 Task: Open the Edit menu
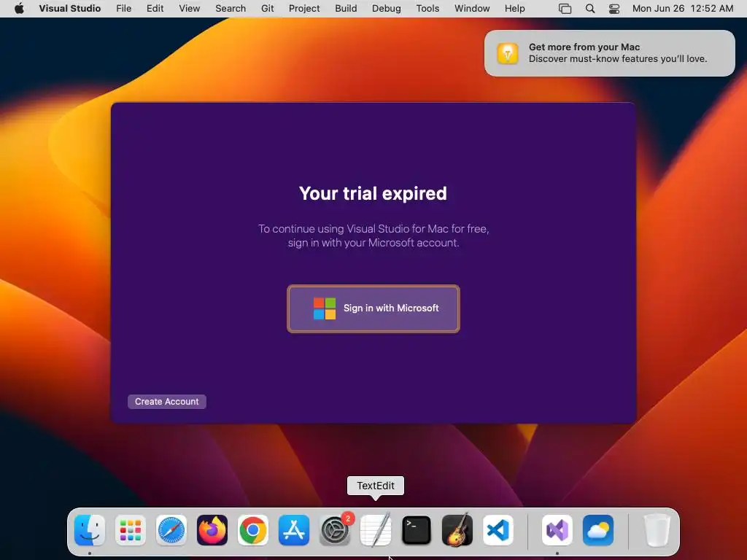point(155,9)
